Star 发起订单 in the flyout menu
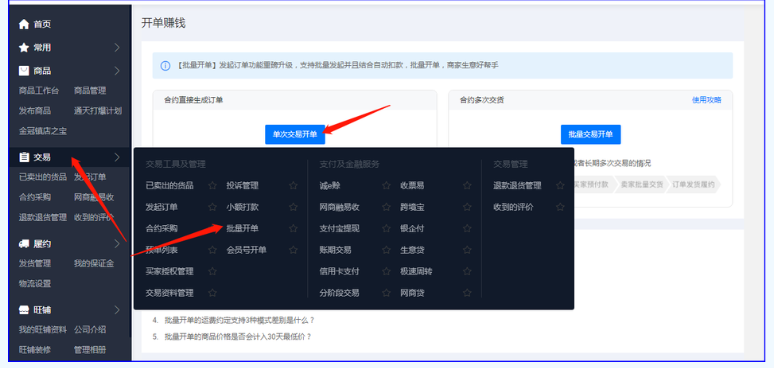This screenshot has height=368, width=774. click(212, 207)
